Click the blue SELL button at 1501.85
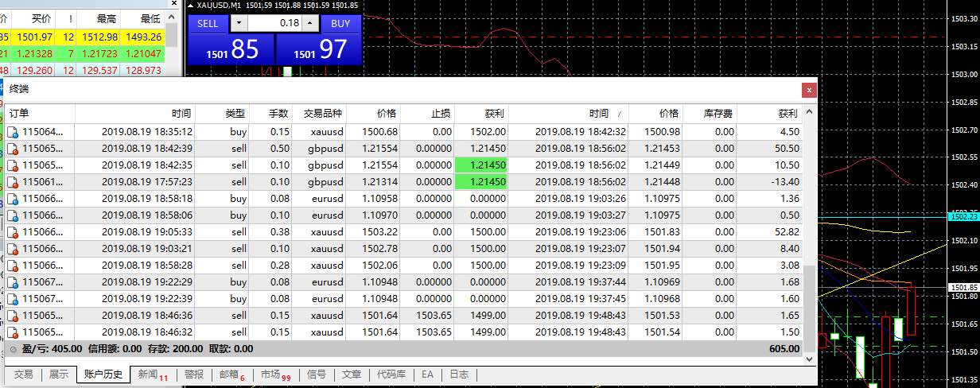980x388 pixels. coord(231,49)
